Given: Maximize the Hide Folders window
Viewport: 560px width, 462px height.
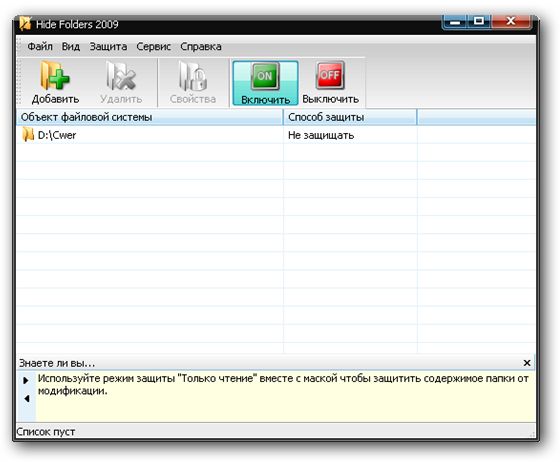Looking at the screenshot, I should click(x=479, y=21).
